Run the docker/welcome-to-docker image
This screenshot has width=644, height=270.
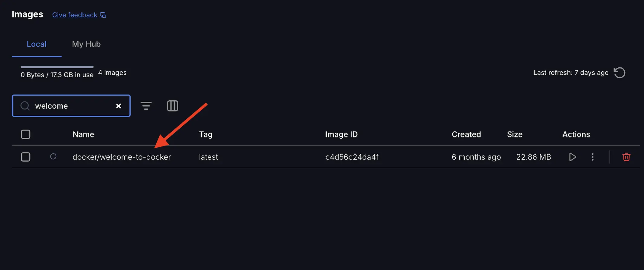(x=572, y=157)
